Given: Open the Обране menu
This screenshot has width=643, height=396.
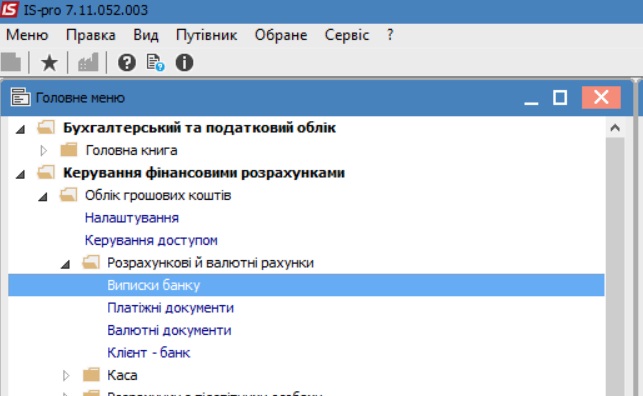Looking at the screenshot, I should coord(281,35).
